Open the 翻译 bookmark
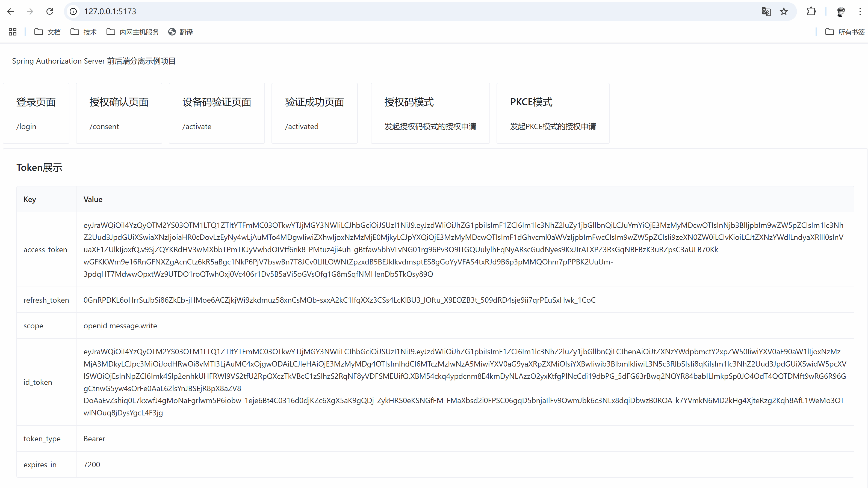Viewport: 868px width, 488px height. (181, 32)
